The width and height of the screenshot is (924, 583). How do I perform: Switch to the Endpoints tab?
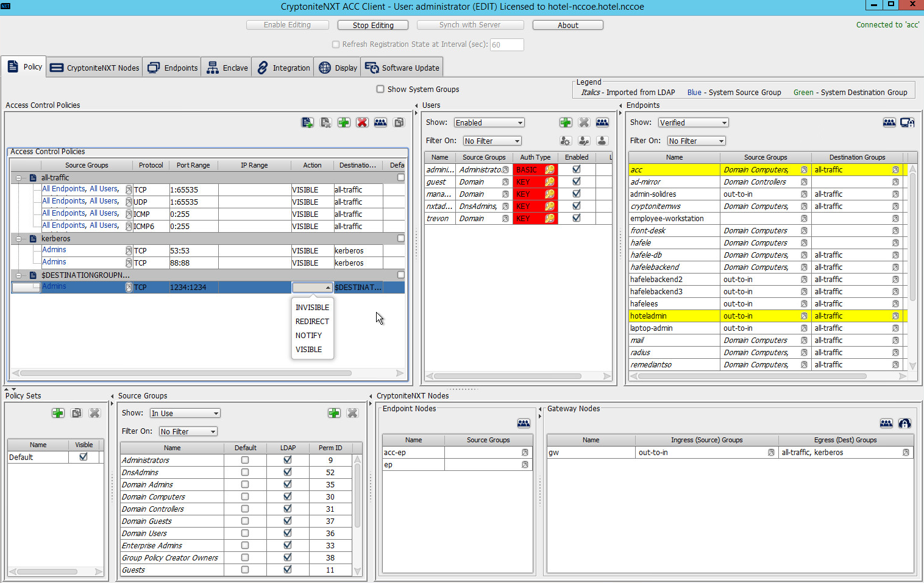point(172,68)
